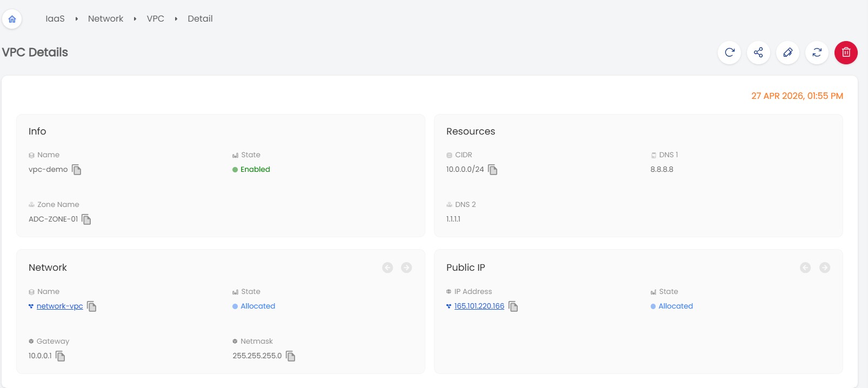Navigate to the VPC breadcrumb
868x388 pixels.
[156, 19]
